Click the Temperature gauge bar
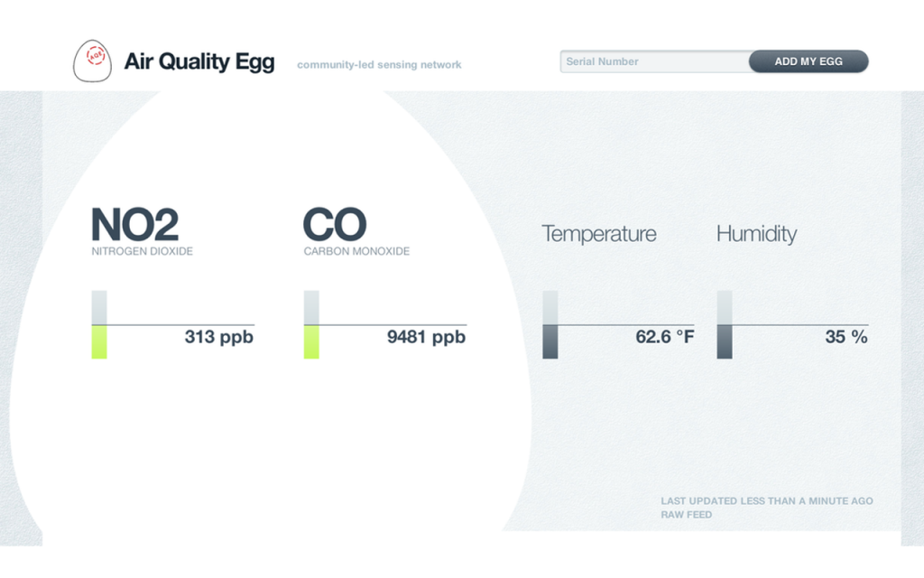This screenshot has width=924, height=578. pos(550,324)
